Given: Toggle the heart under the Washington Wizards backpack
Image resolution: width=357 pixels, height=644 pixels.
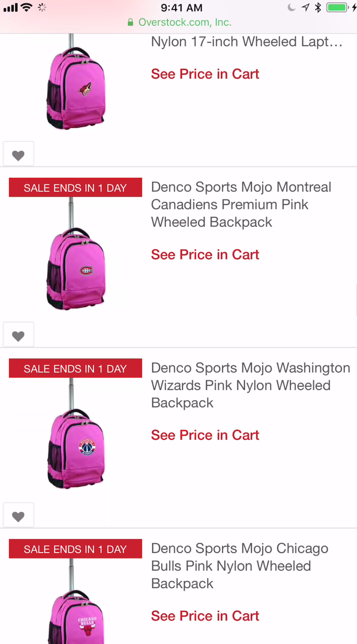Looking at the screenshot, I should point(18,516).
